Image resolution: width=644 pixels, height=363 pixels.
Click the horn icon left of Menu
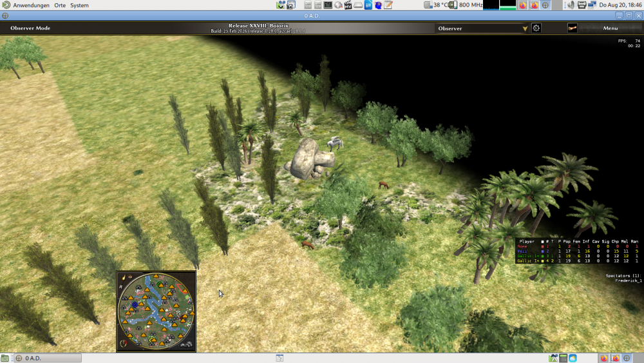coord(572,28)
